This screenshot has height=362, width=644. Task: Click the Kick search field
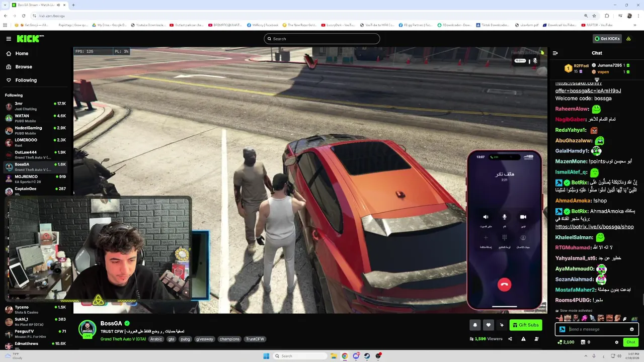322,39
